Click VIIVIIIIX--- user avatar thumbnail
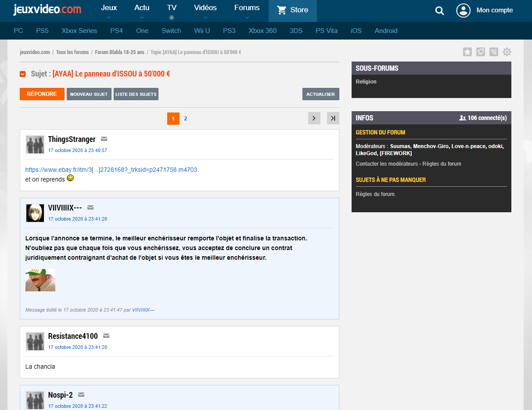 35,213
